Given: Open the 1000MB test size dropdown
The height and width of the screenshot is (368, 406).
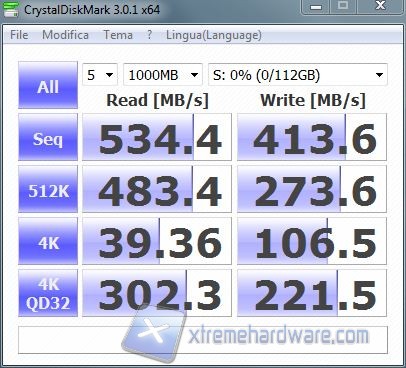Looking at the screenshot, I should coord(163,75).
